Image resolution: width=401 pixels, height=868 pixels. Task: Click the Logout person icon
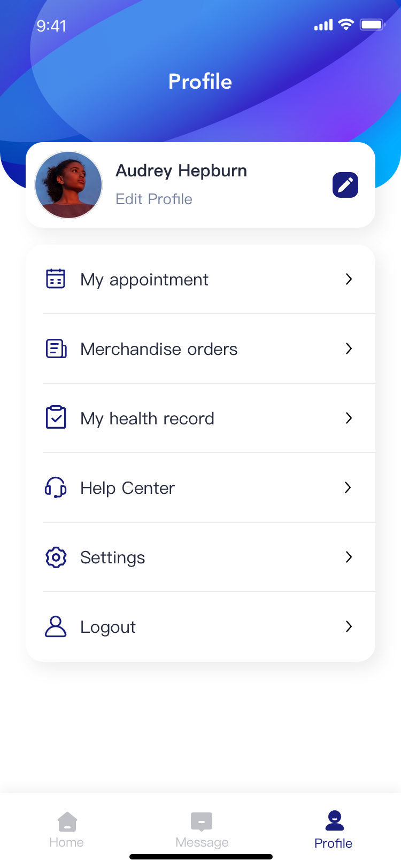pos(56,626)
